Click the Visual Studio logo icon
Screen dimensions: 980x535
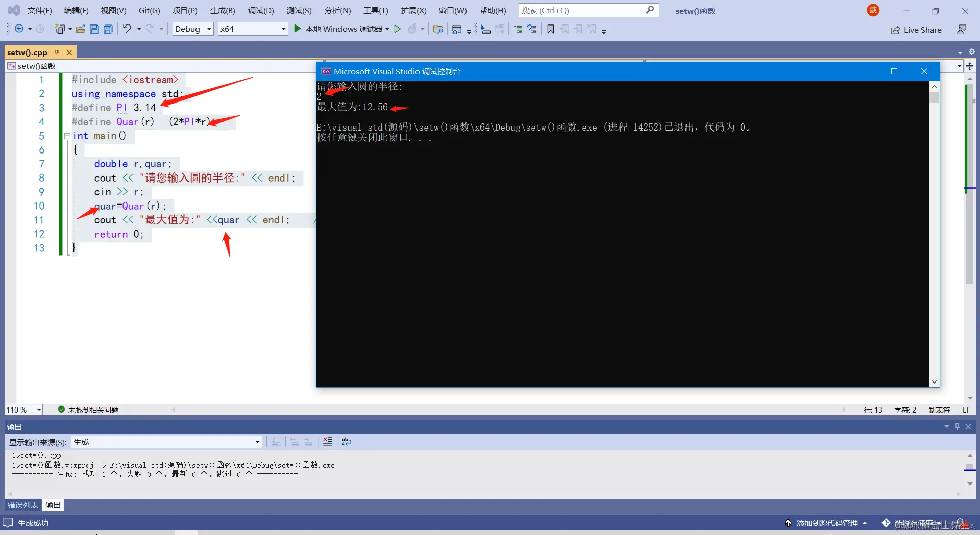click(14, 10)
